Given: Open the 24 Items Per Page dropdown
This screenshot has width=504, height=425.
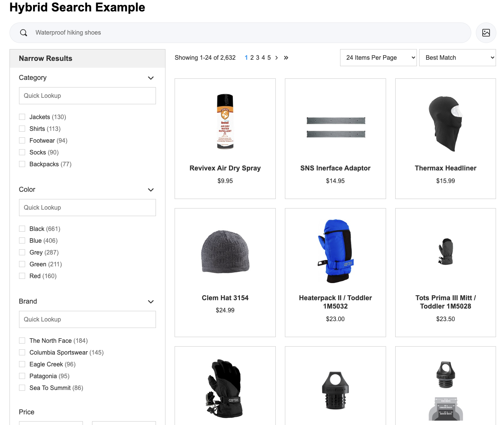Looking at the screenshot, I should (x=378, y=58).
